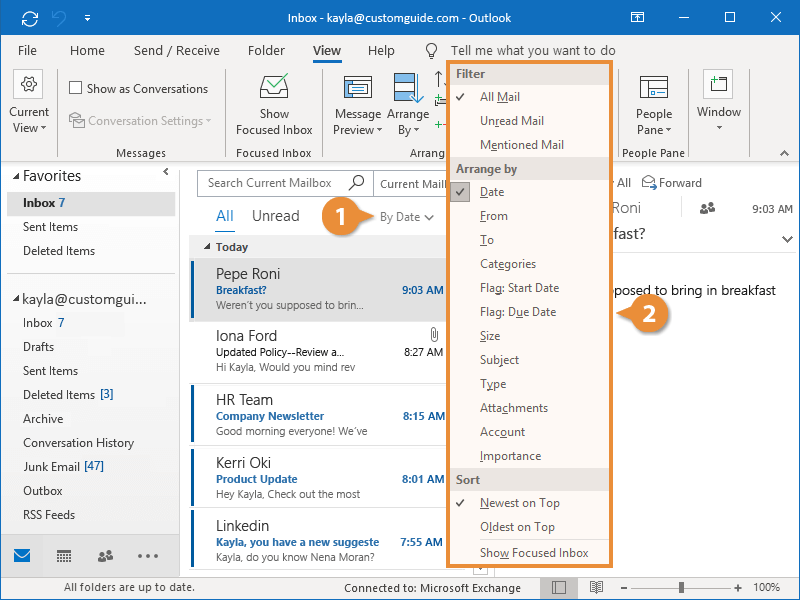Open People from navigation bar
Image resolution: width=800 pixels, height=600 pixels.
[x=105, y=556]
